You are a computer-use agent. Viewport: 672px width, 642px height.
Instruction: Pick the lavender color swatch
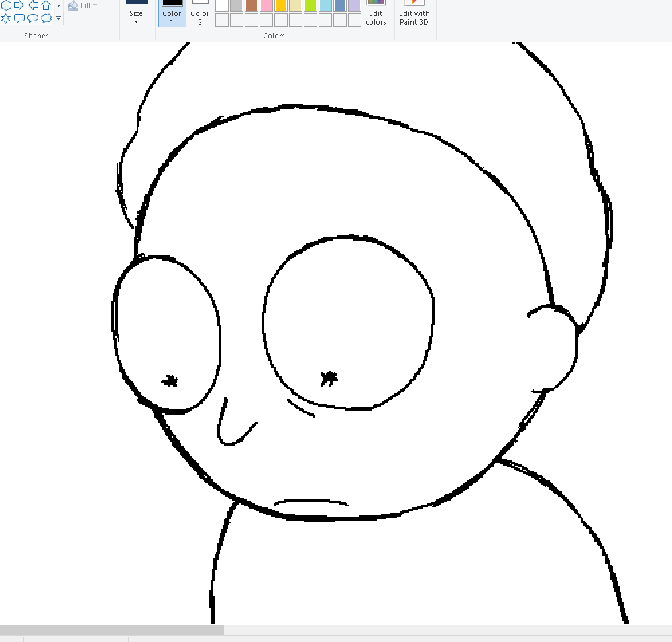pyautogui.click(x=355, y=5)
